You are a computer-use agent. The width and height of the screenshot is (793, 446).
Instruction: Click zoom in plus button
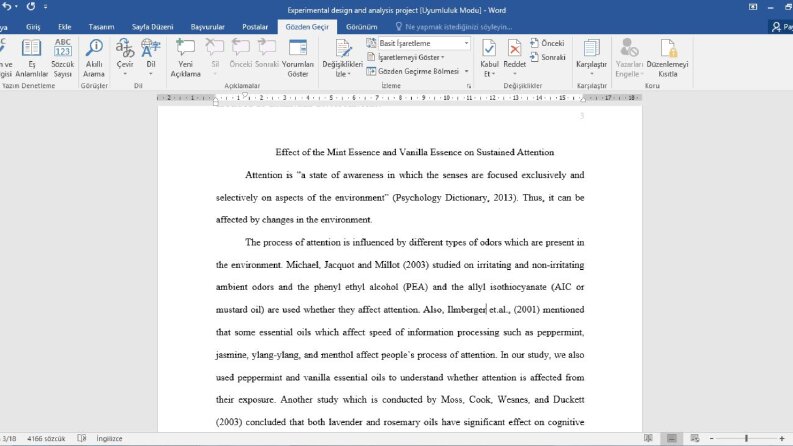pyautogui.click(x=782, y=438)
